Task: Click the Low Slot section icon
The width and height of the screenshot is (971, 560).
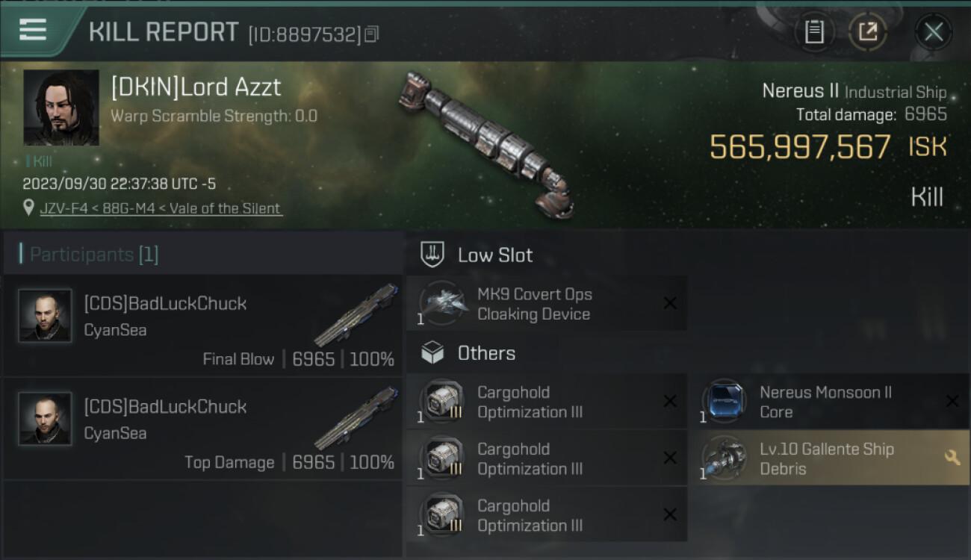Action: pyautogui.click(x=432, y=255)
